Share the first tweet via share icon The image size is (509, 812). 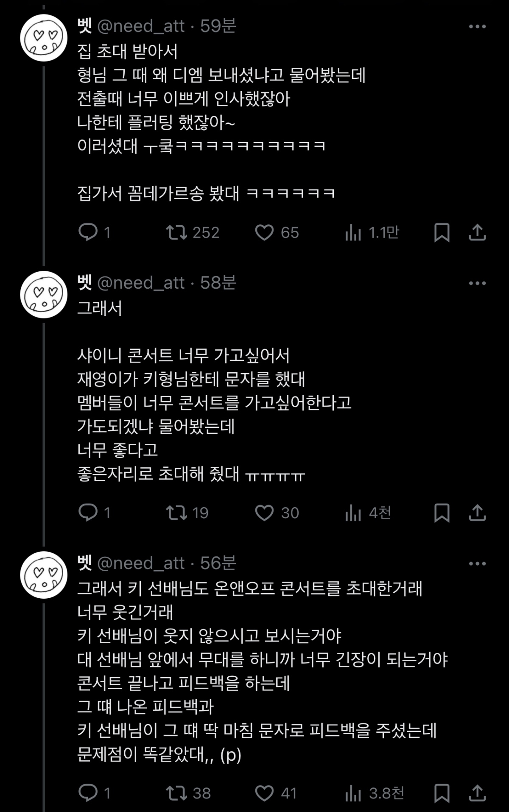pos(477,232)
